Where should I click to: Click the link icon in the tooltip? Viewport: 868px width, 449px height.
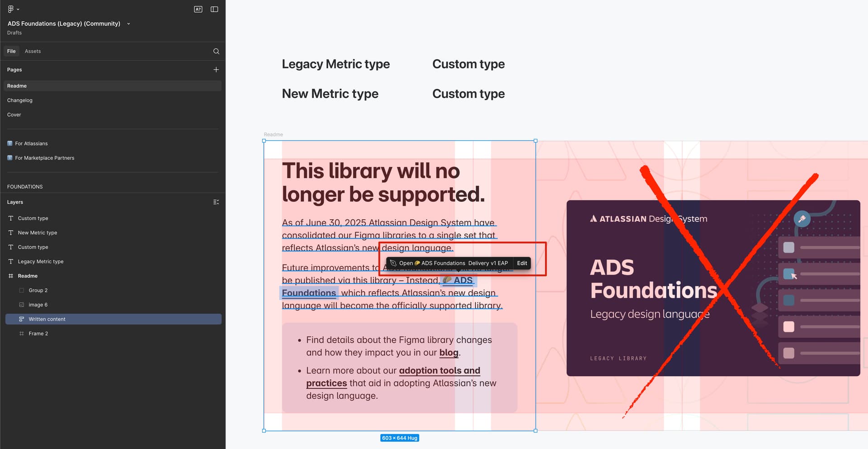(393, 263)
